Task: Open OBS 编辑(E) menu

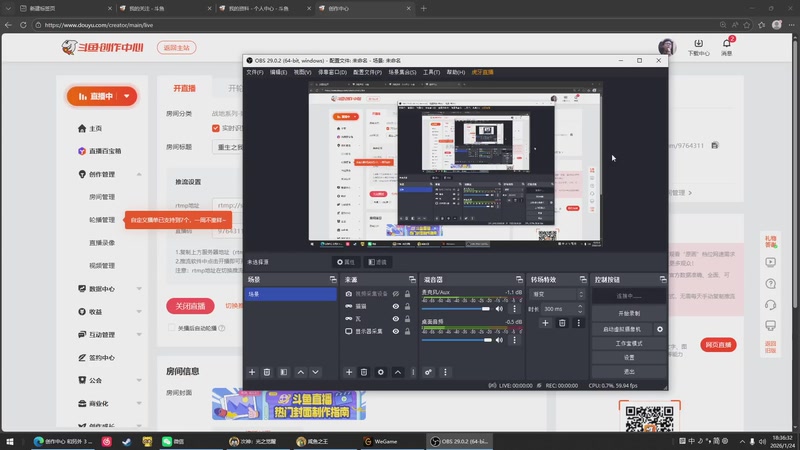Action: tap(279, 72)
